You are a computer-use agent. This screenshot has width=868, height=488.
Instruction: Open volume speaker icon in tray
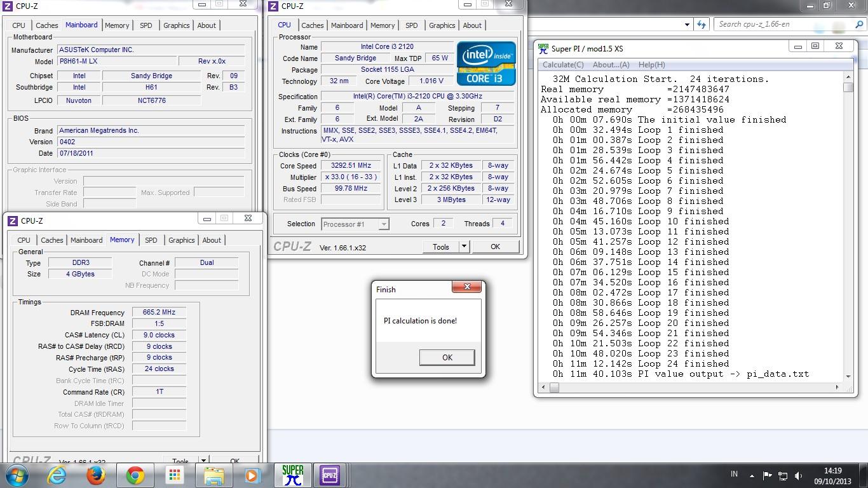tap(799, 475)
